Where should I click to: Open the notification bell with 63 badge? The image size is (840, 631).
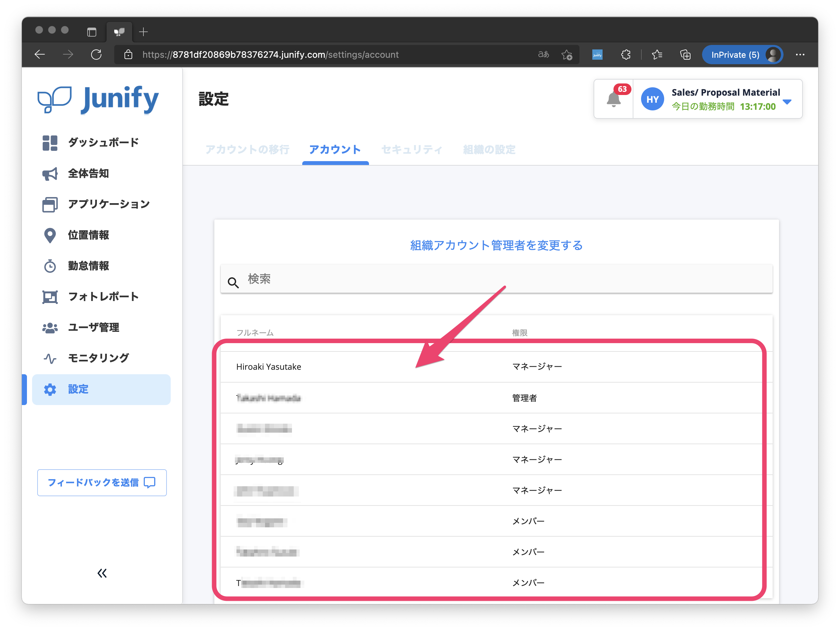point(613,99)
